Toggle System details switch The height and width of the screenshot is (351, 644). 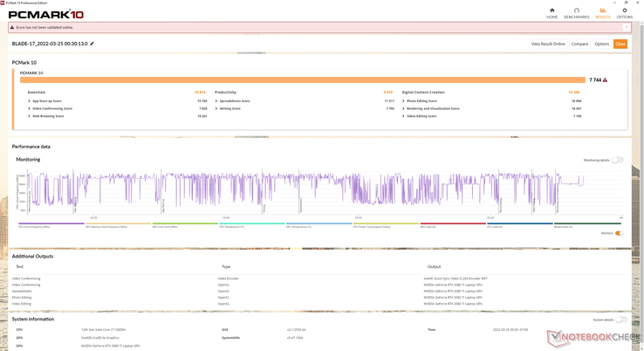[x=621, y=320]
